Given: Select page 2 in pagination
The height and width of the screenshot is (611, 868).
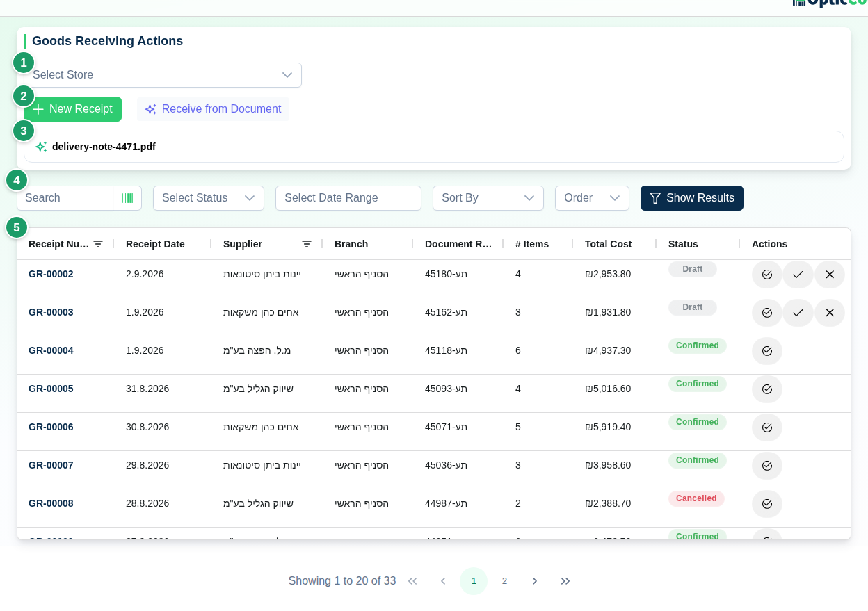Looking at the screenshot, I should (504, 581).
